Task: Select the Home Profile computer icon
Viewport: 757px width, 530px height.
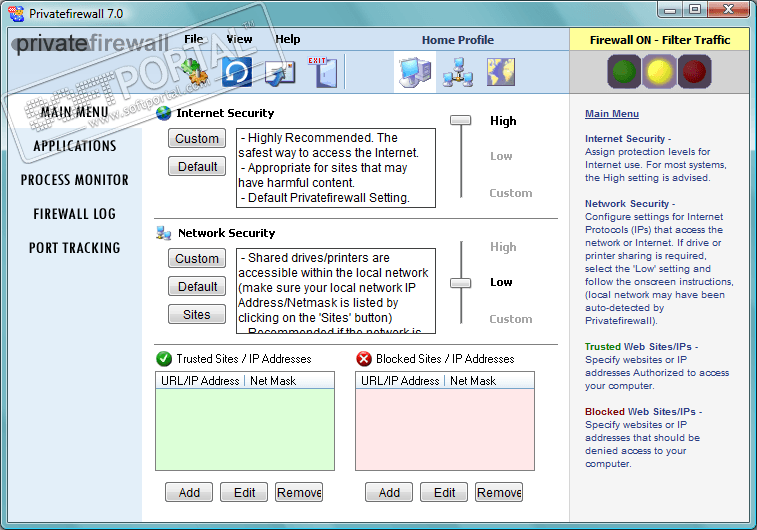Action: pos(415,72)
